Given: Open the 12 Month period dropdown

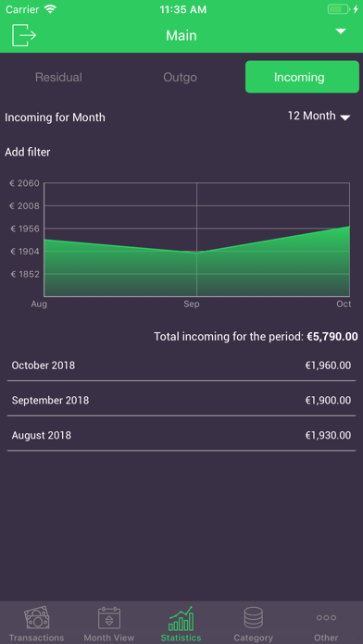Looking at the screenshot, I should (319, 117).
